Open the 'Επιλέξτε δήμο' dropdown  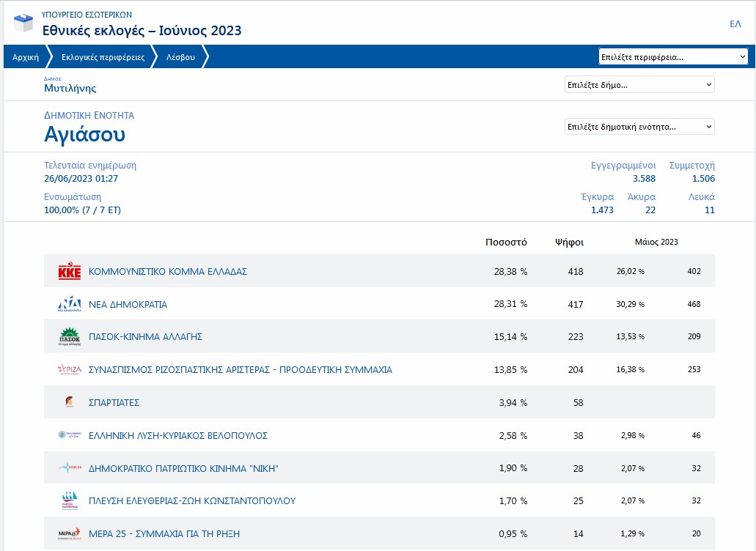point(639,85)
